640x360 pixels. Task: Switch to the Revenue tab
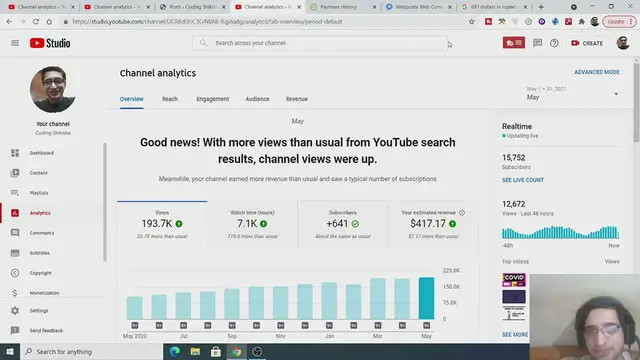297,99
